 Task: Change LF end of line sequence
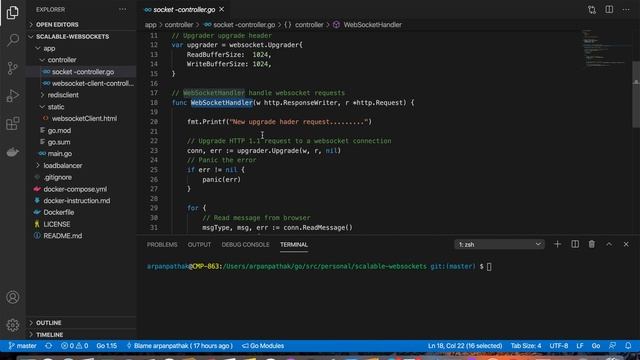point(580,346)
